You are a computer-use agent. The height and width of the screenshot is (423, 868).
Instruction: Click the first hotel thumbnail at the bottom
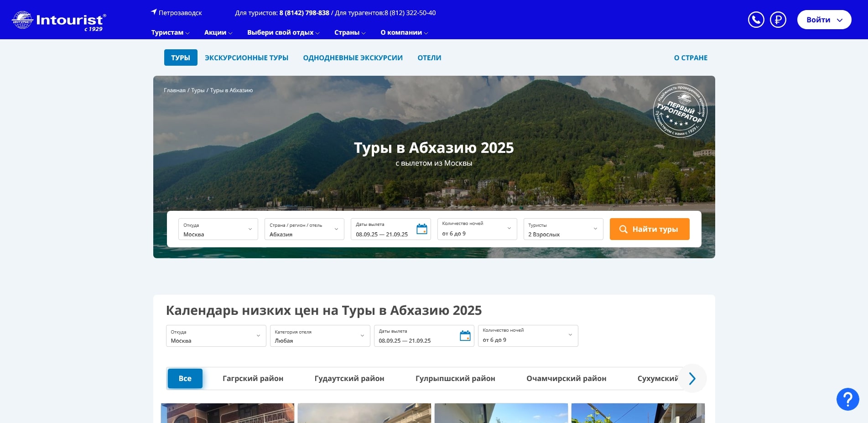[x=227, y=413]
